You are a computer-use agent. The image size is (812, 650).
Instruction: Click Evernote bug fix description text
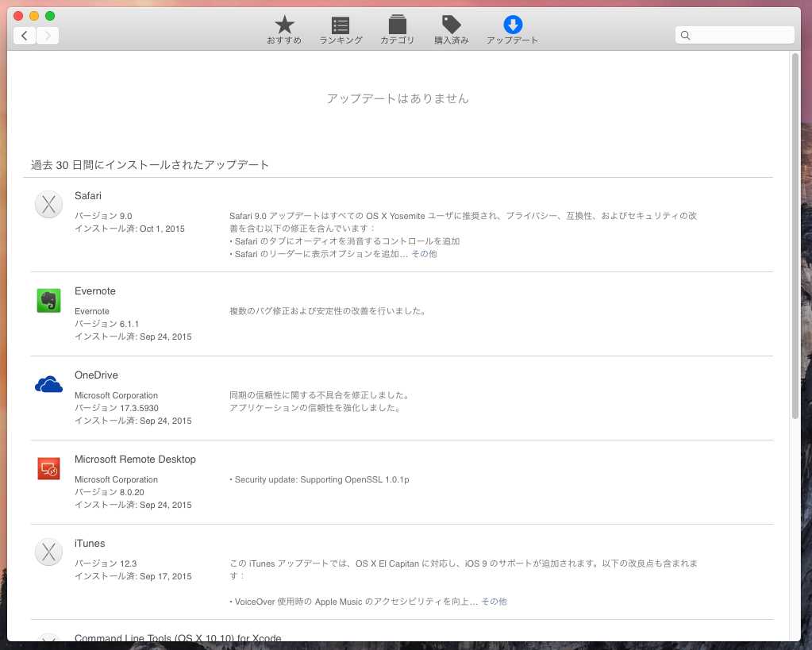327,311
